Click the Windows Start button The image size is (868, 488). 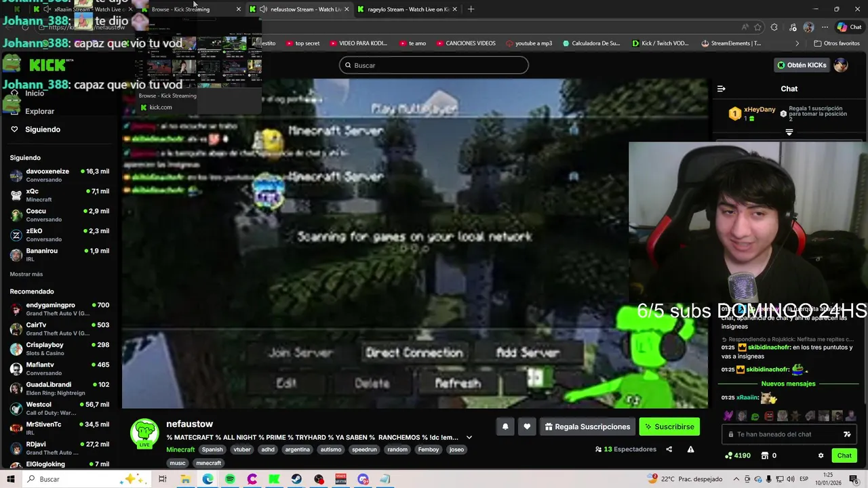(x=10, y=479)
